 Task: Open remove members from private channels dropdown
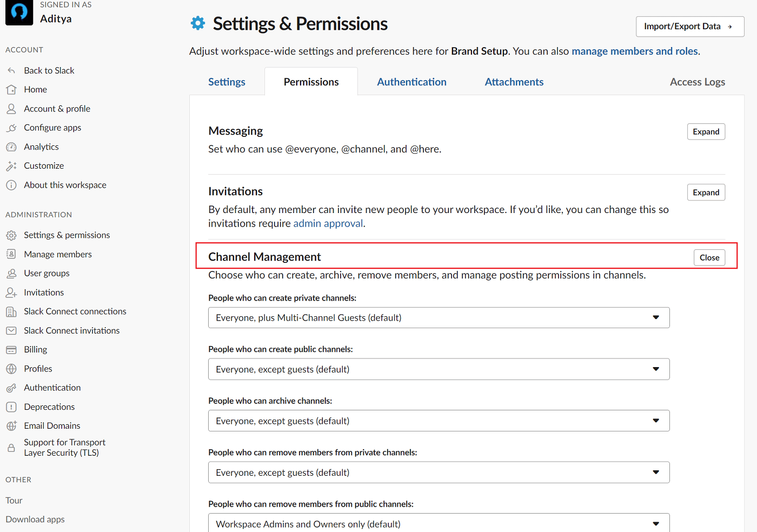pyautogui.click(x=439, y=473)
